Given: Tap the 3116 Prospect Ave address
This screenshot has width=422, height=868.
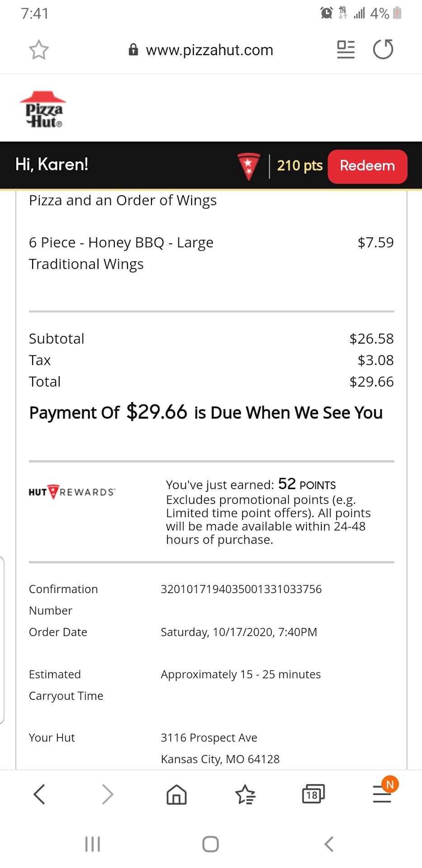Looking at the screenshot, I should pyautogui.click(x=209, y=738).
